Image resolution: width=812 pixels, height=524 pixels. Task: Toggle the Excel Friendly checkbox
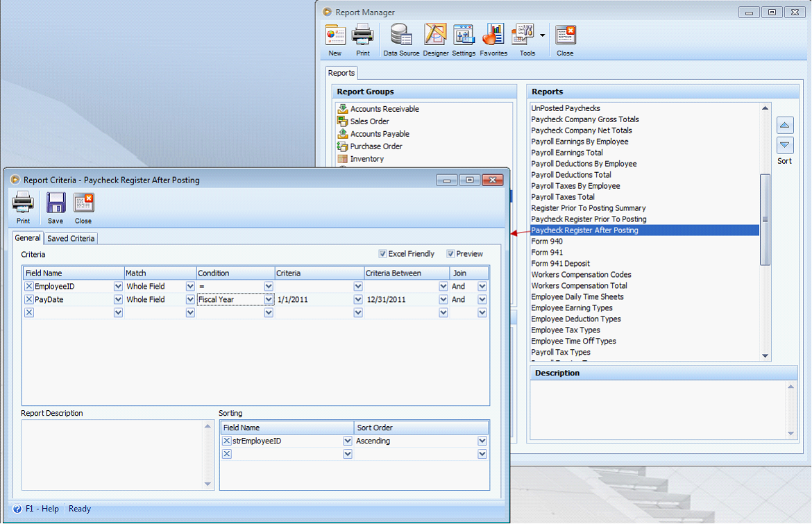click(383, 254)
